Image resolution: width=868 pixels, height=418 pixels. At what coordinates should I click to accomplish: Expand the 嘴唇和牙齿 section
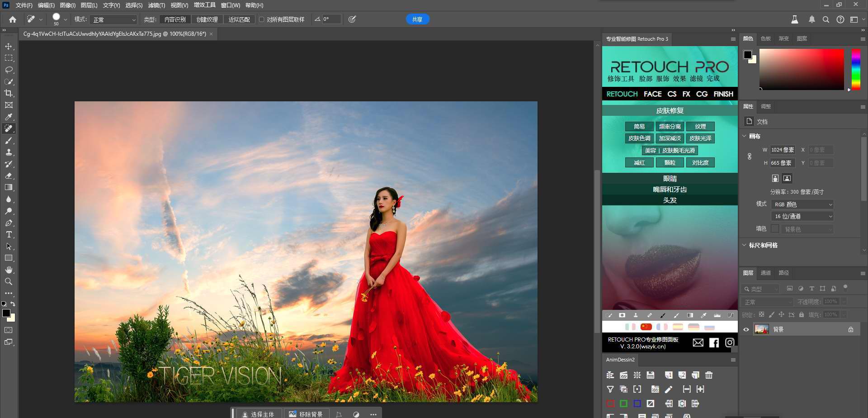[x=670, y=190]
